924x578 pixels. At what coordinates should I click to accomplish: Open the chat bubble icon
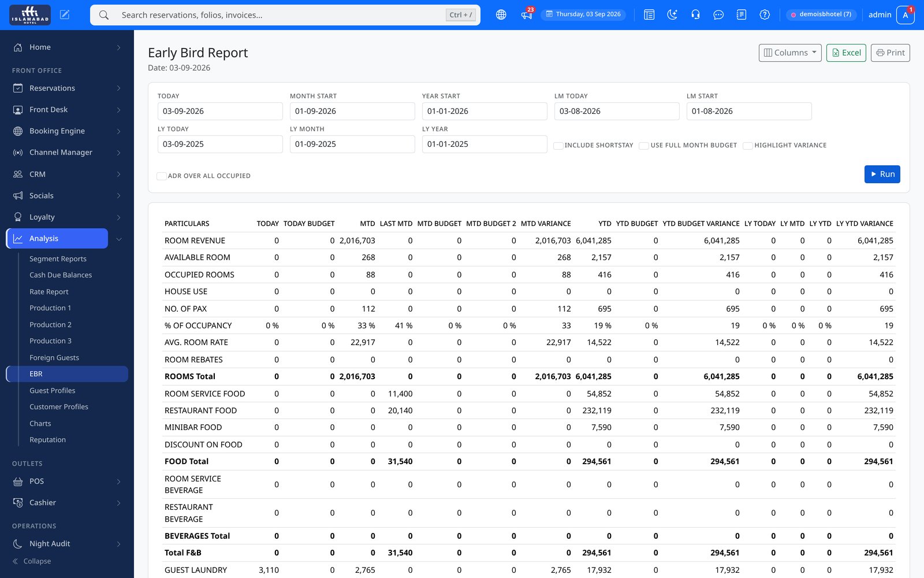(718, 15)
